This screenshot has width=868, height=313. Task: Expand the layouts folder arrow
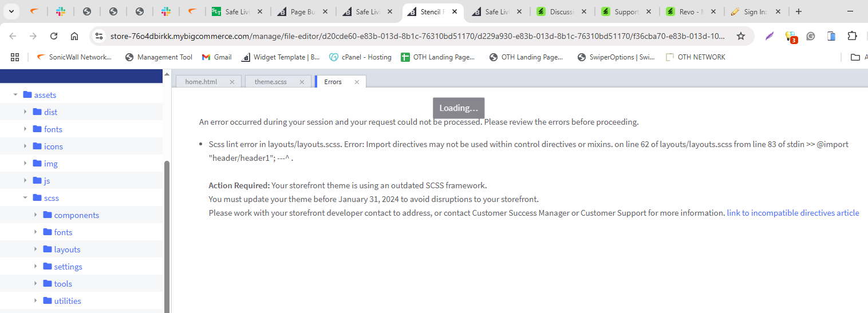coord(35,249)
